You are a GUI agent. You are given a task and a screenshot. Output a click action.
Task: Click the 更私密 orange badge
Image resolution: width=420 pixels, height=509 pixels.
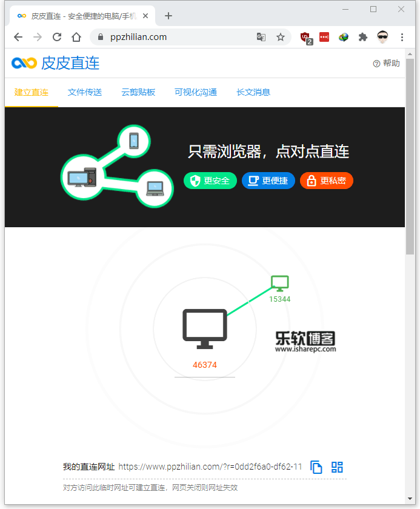(327, 181)
